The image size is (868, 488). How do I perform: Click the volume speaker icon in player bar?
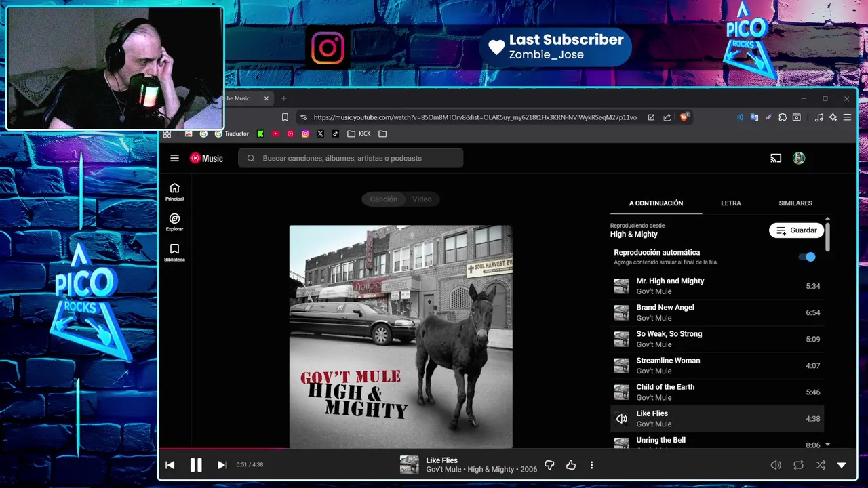tap(776, 465)
